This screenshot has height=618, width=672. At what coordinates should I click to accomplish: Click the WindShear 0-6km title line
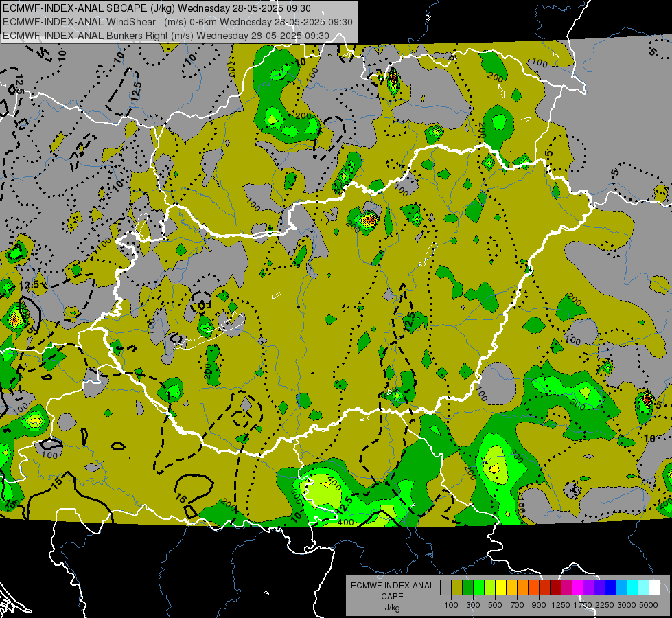click(177, 22)
